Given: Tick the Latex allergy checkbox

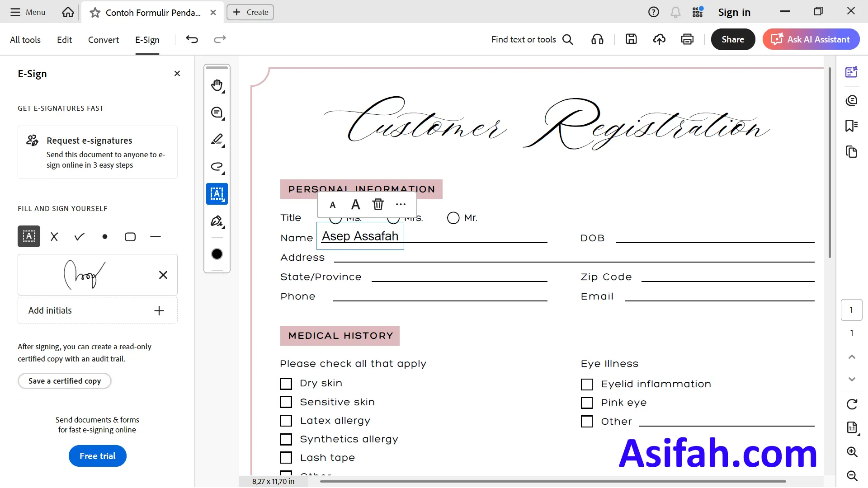Looking at the screenshot, I should pyautogui.click(x=286, y=421).
